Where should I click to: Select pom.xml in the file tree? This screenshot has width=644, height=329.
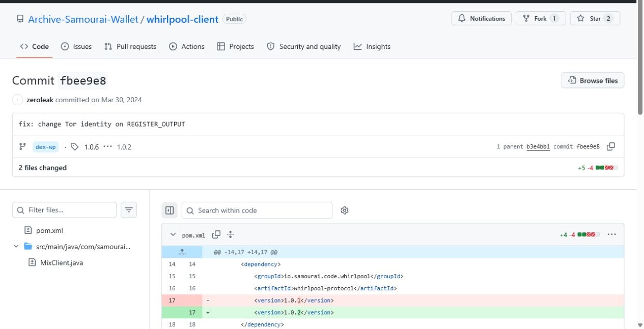click(x=49, y=230)
